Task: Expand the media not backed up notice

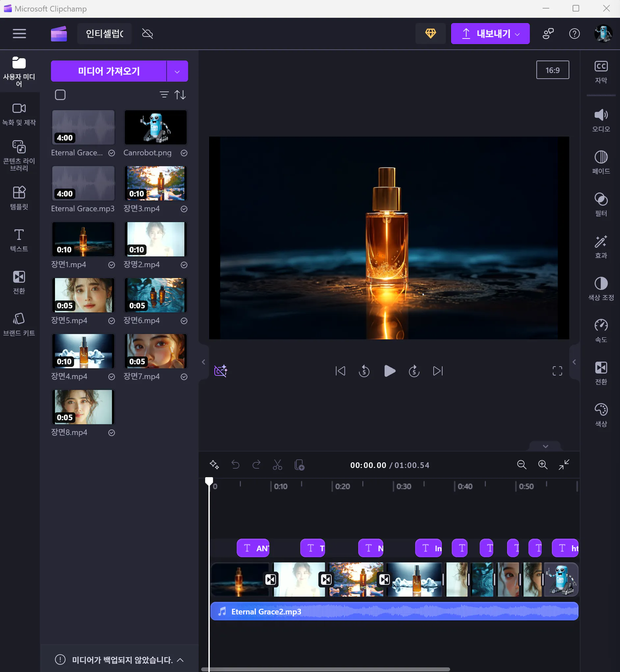Action: (180, 660)
